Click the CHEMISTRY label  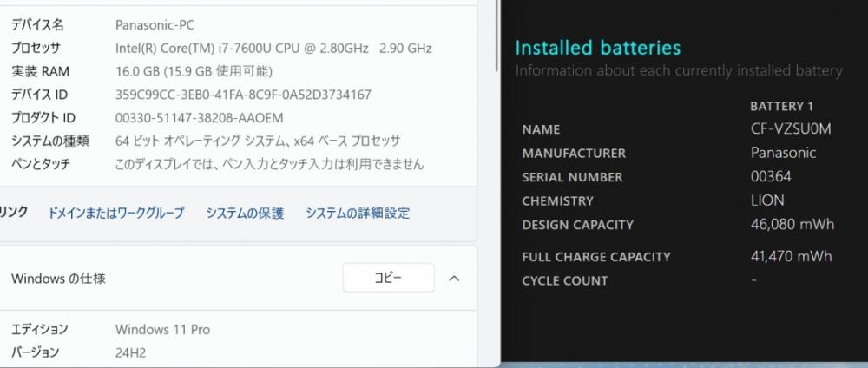point(557,200)
